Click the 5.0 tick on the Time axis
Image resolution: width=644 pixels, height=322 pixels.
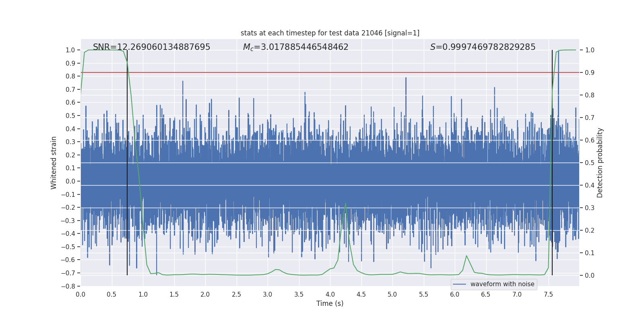(392, 295)
